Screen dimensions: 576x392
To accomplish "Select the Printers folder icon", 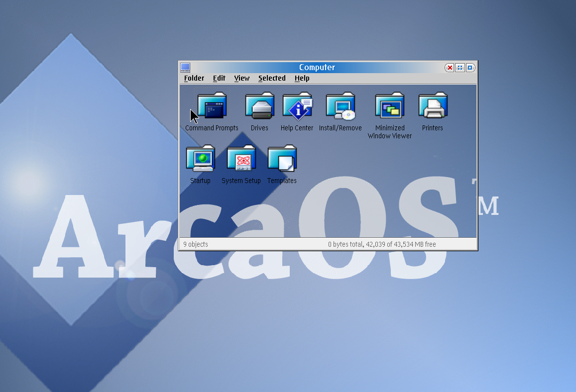I will click(x=433, y=105).
